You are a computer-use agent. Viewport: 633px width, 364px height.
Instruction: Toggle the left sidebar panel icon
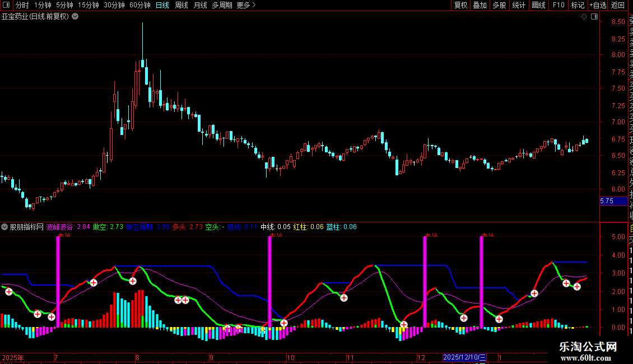click(6, 5)
